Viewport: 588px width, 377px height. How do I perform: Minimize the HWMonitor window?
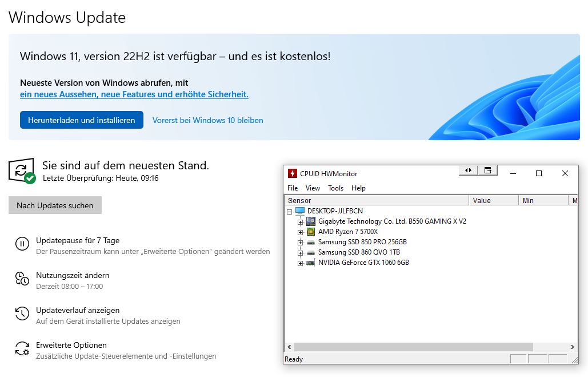pos(513,173)
